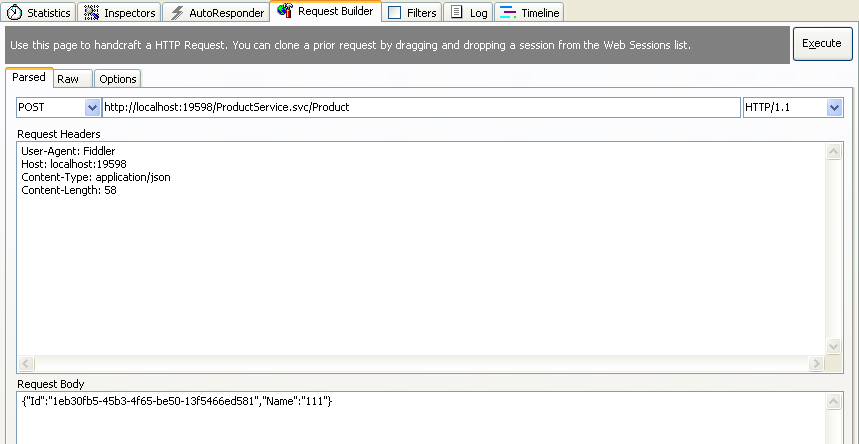The width and height of the screenshot is (859, 444).
Task: Open the Options sub-tab
Action: click(x=118, y=79)
